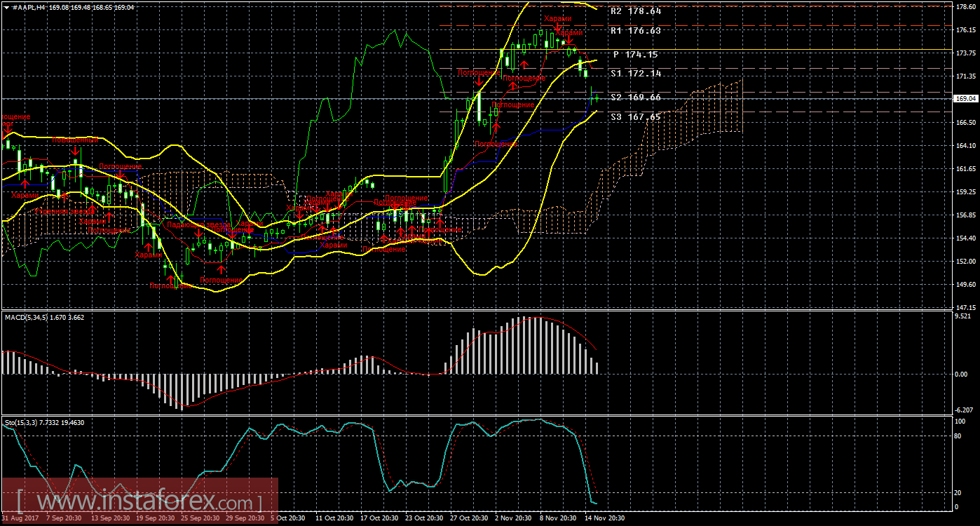Select the S3 167.65 support label
Viewport: 980px width, 526px height.
635,117
